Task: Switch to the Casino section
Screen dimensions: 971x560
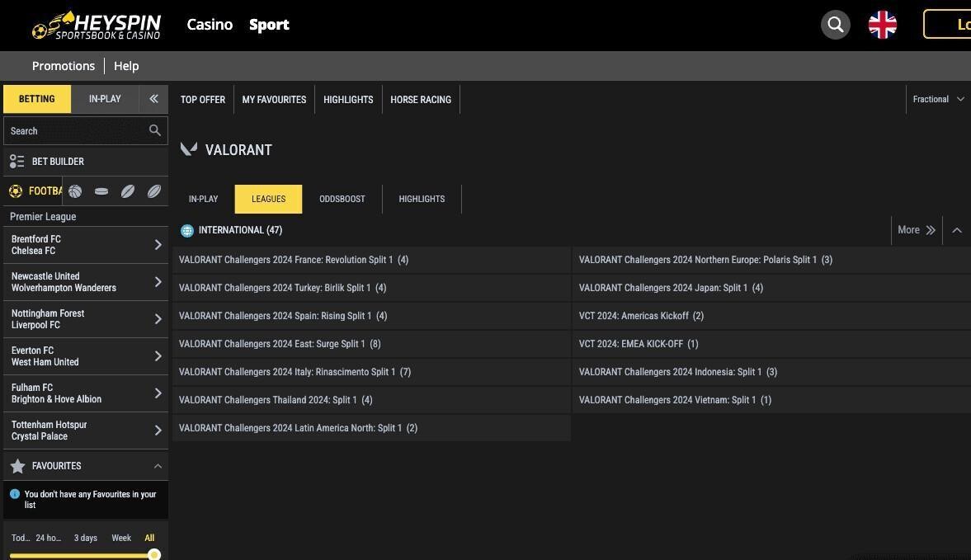Action: [210, 25]
